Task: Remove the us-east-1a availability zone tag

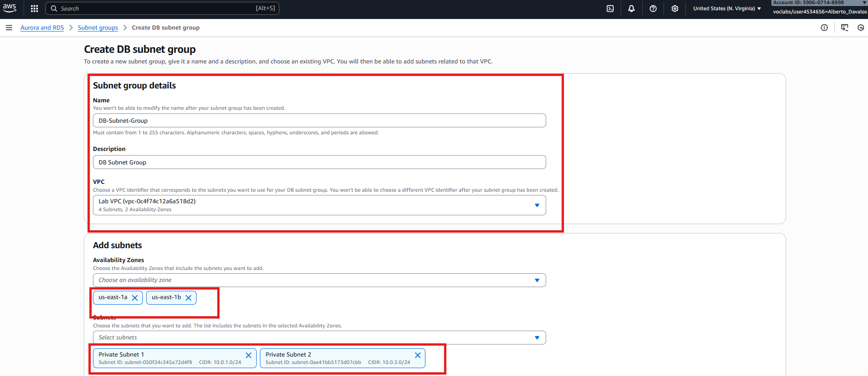Action: pos(135,298)
